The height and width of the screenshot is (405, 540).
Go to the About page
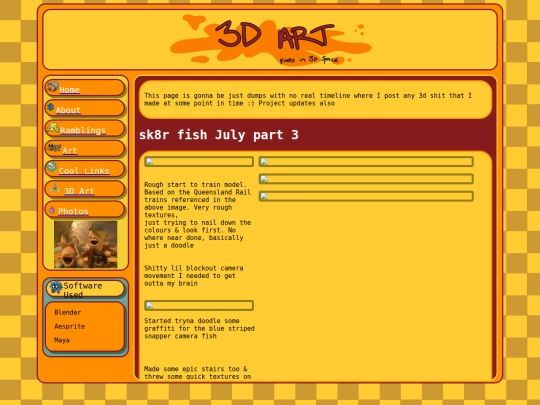point(68,110)
